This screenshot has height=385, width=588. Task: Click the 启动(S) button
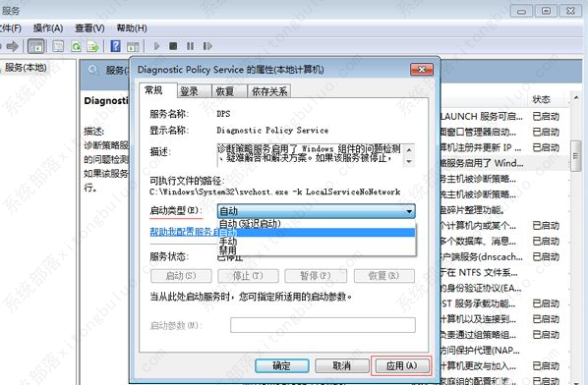181,276
